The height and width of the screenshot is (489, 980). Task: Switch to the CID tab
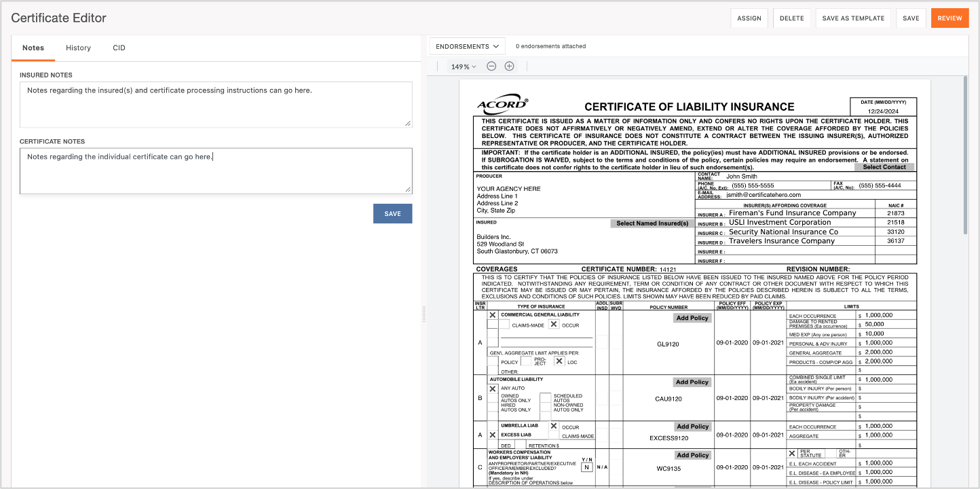(119, 48)
